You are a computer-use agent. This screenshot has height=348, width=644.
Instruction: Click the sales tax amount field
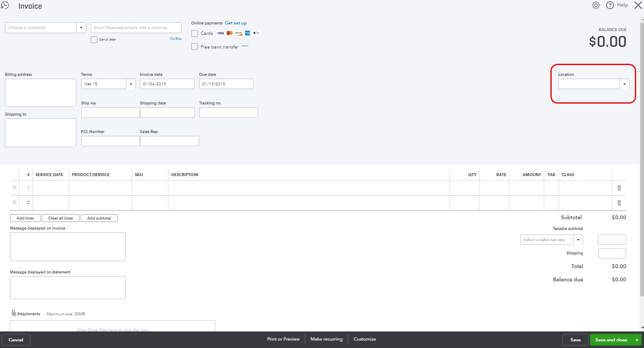click(612, 239)
